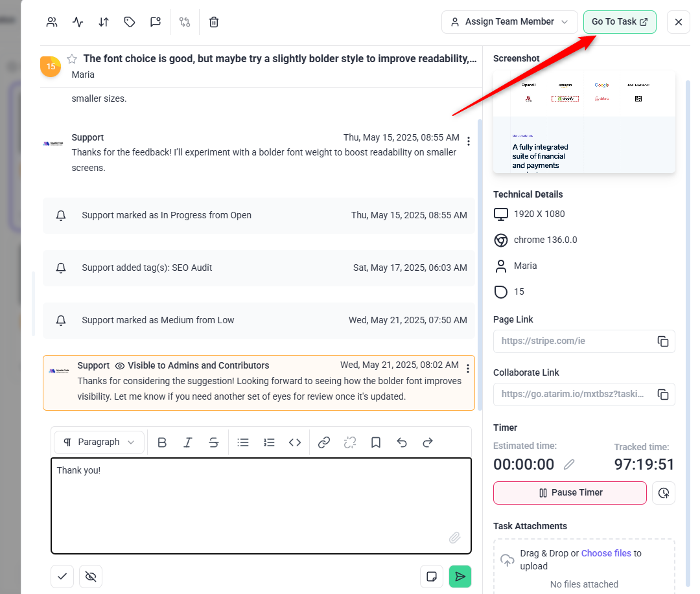Insert a bulleted list in editor

[243, 442]
